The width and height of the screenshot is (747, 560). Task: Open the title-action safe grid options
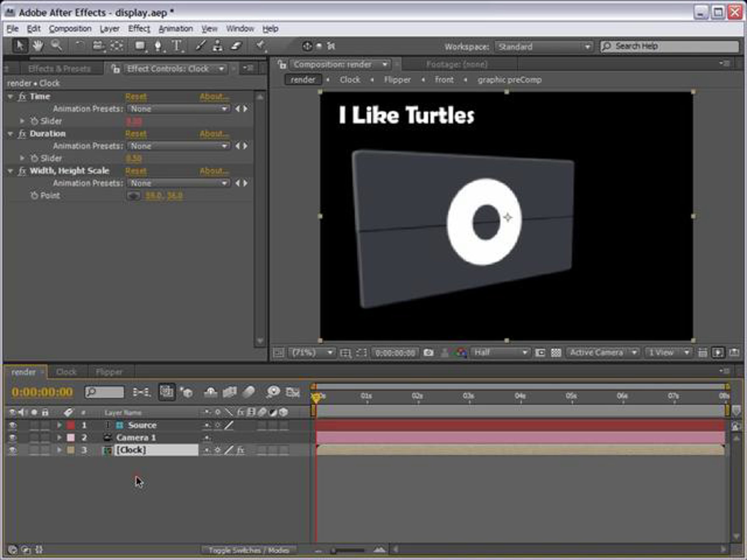pos(346,353)
